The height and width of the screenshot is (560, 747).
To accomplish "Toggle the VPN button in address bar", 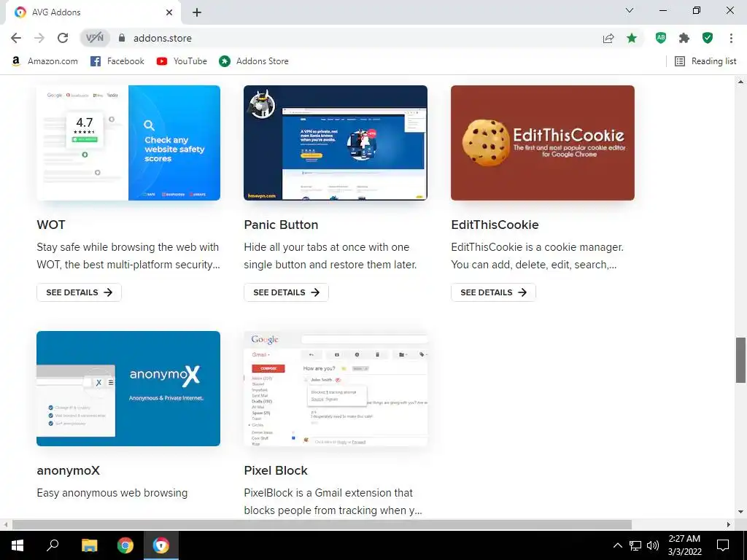I will (95, 38).
